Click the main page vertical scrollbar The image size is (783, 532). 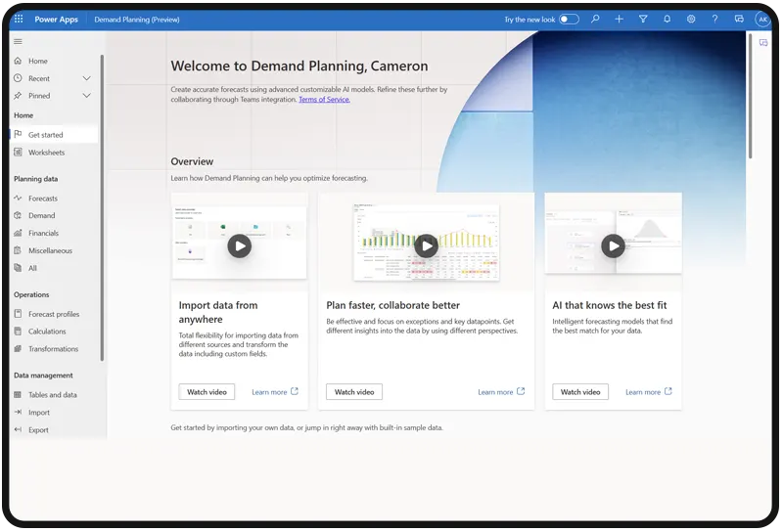pyautogui.click(x=751, y=98)
